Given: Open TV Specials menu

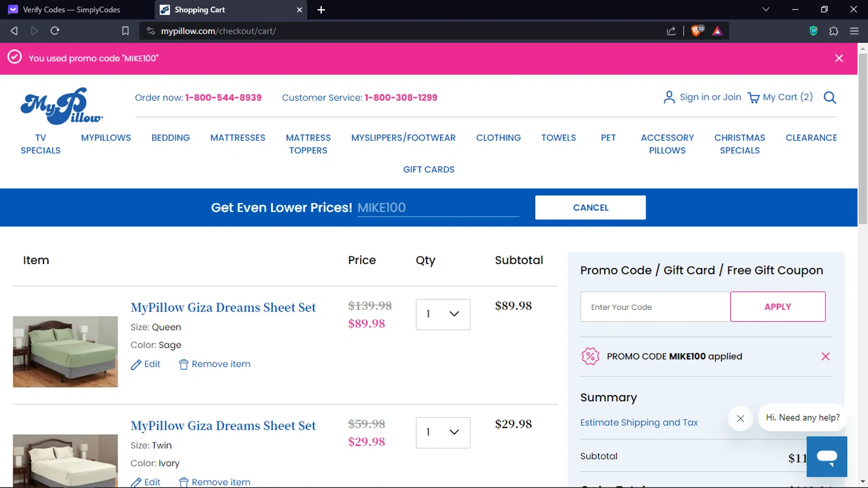Looking at the screenshot, I should coord(41,144).
